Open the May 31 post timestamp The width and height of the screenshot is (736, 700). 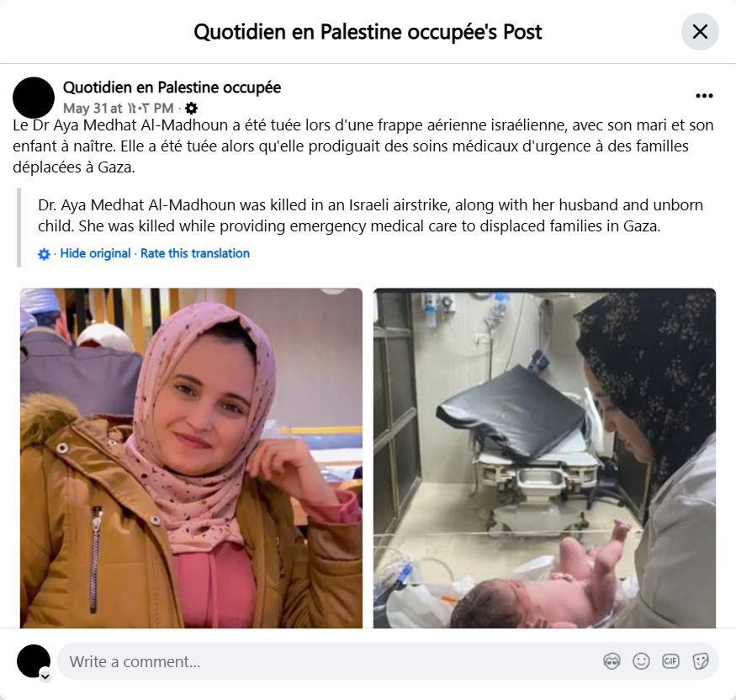pos(119,109)
